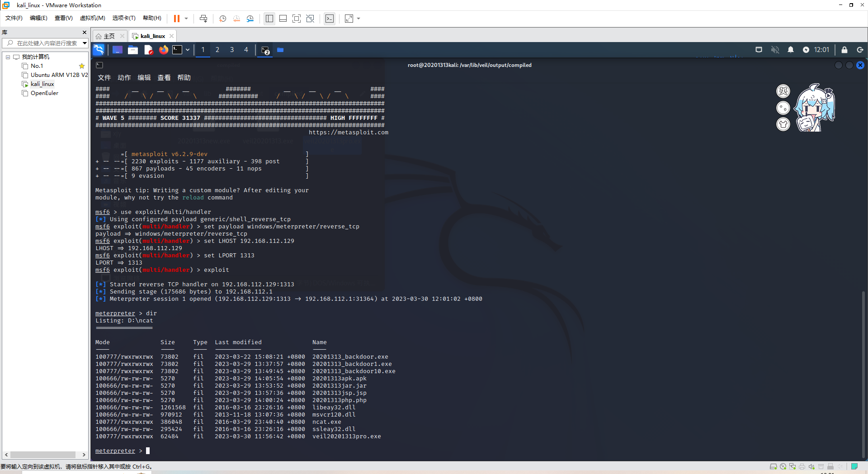Screen dimensions: 868x474
Task: Toggle the library sidebar view
Action: tap(269, 19)
